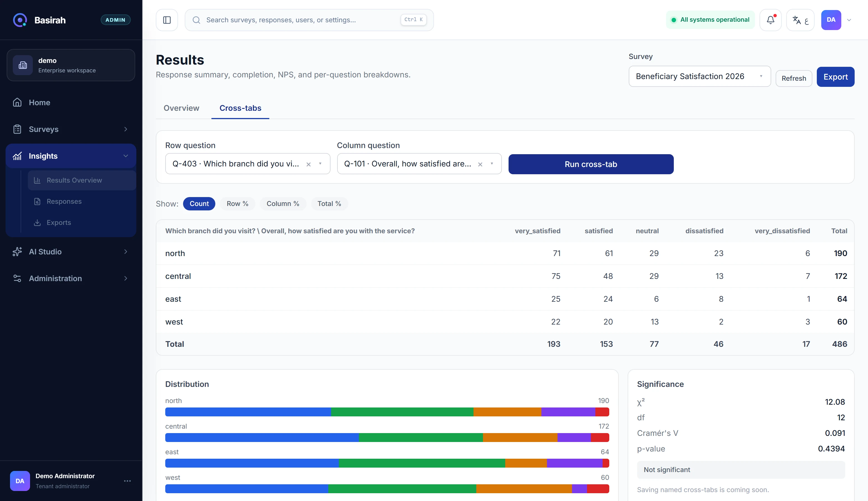Screen dimensions: 868x501
Task: Open the demo workspace switcher
Action: [71, 65]
